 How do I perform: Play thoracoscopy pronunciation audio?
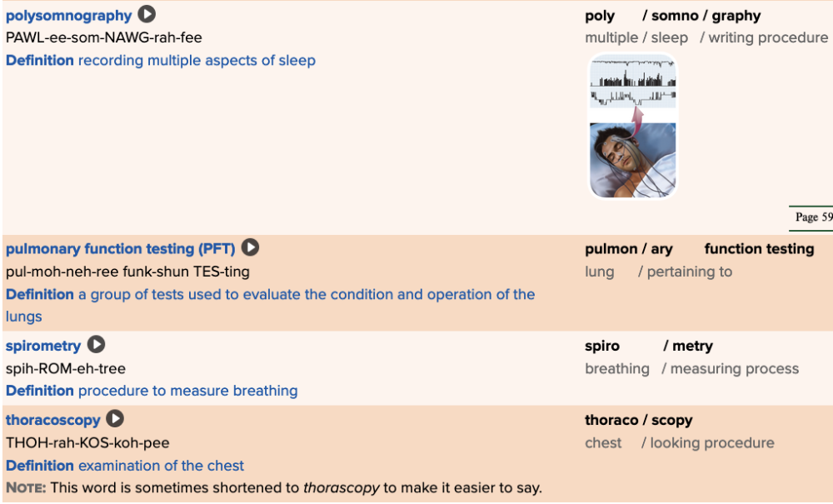(115, 419)
